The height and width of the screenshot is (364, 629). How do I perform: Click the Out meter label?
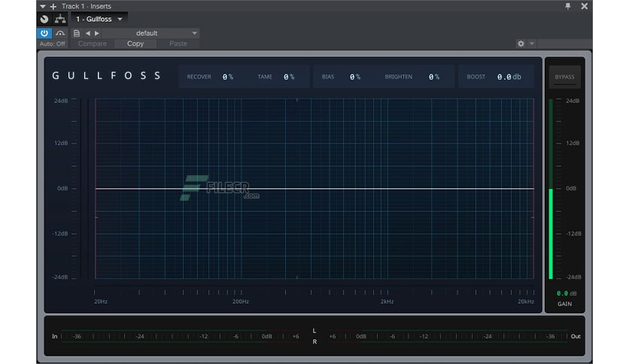[x=576, y=336]
